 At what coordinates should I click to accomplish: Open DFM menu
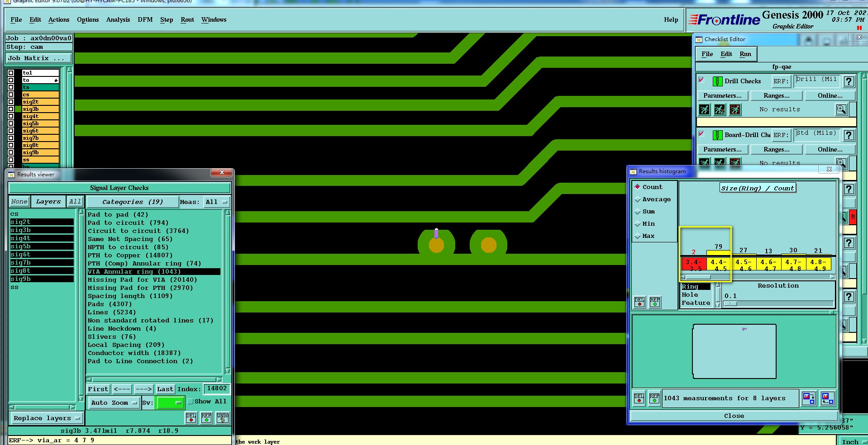tap(145, 19)
